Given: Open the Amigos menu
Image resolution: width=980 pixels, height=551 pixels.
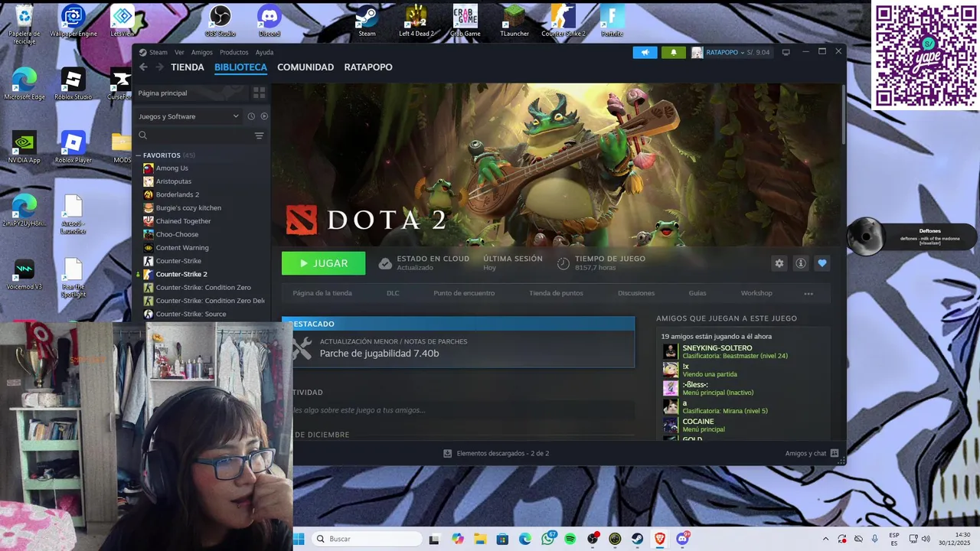Looking at the screenshot, I should tap(202, 52).
